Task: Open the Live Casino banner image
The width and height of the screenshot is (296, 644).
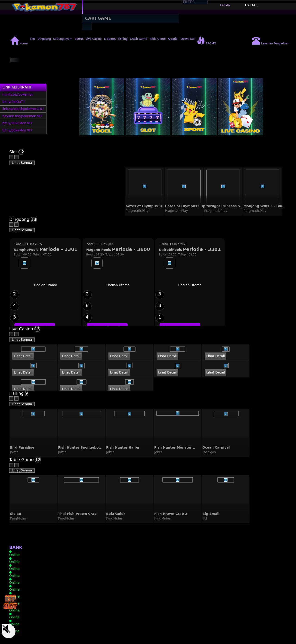Action: pos(240,106)
